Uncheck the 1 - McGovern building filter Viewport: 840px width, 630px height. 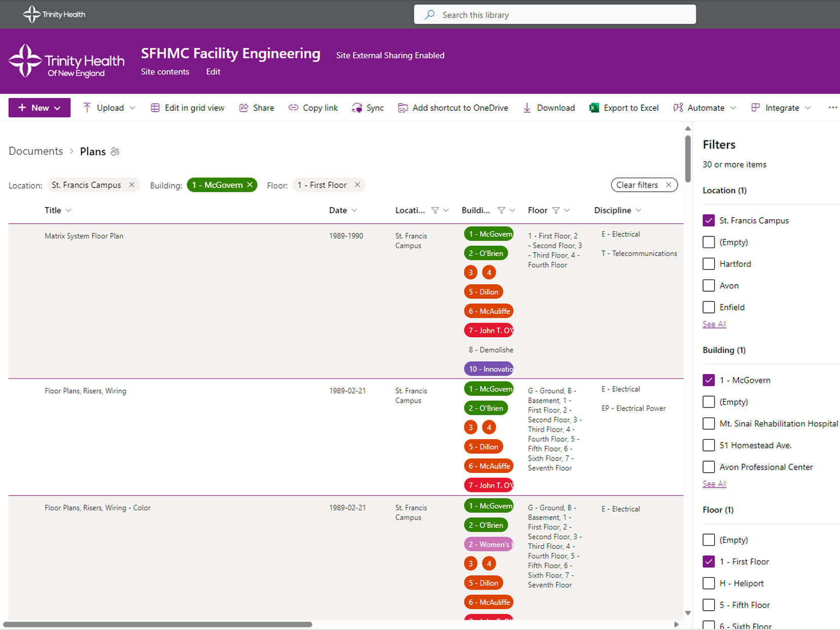(709, 380)
